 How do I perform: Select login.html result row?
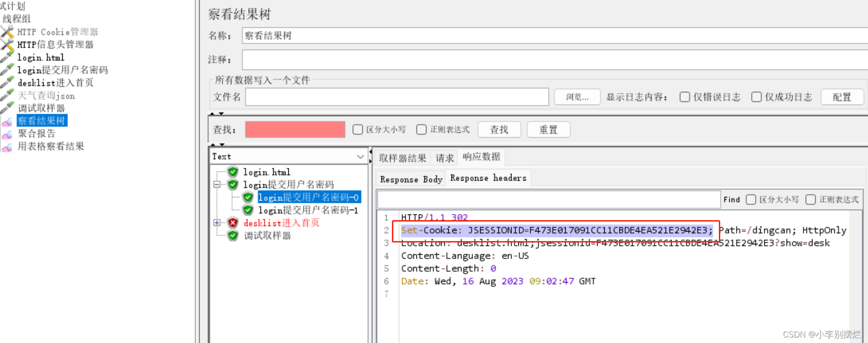(267, 172)
